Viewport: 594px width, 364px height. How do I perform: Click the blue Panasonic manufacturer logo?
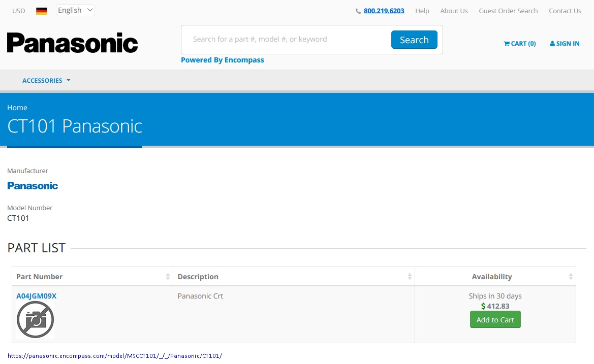(x=33, y=186)
